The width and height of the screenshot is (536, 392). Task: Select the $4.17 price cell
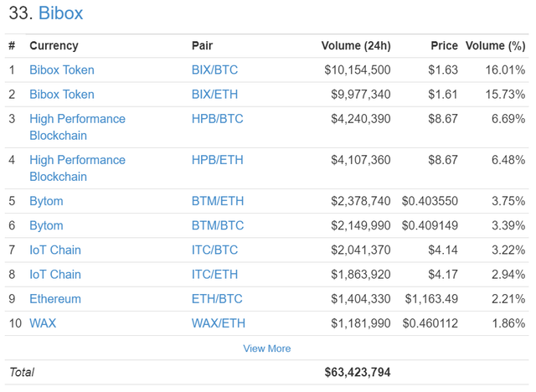tap(443, 275)
